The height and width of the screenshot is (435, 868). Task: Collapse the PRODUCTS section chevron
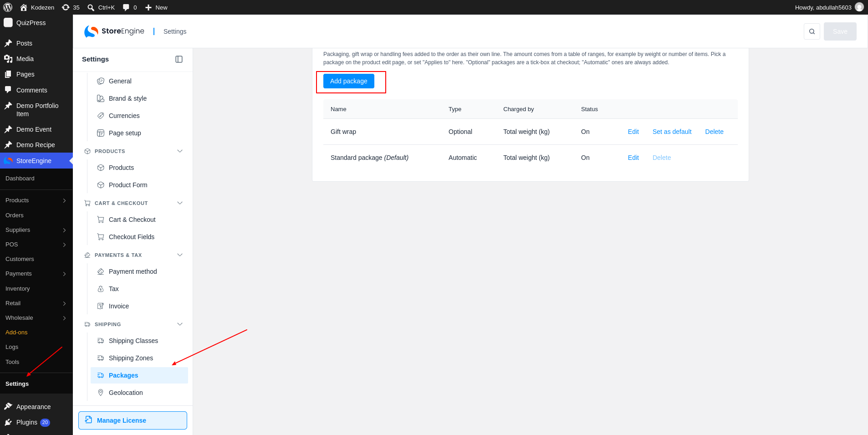coord(180,151)
